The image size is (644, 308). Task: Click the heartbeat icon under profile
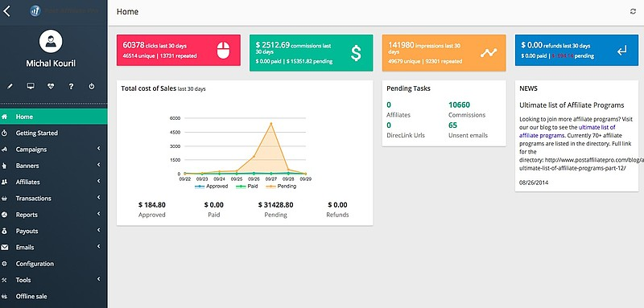coord(51,86)
